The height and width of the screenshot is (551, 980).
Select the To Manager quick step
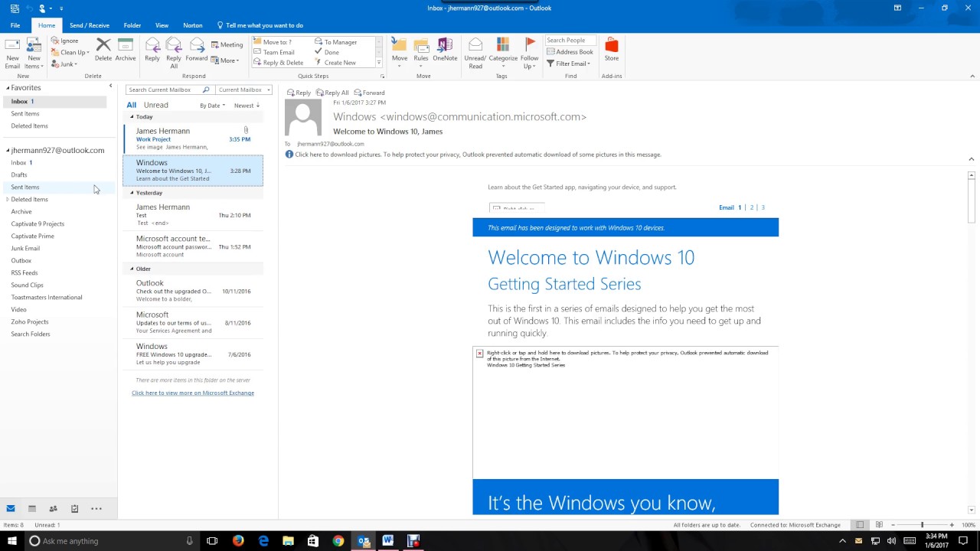pyautogui.click(x=336, y=42)
